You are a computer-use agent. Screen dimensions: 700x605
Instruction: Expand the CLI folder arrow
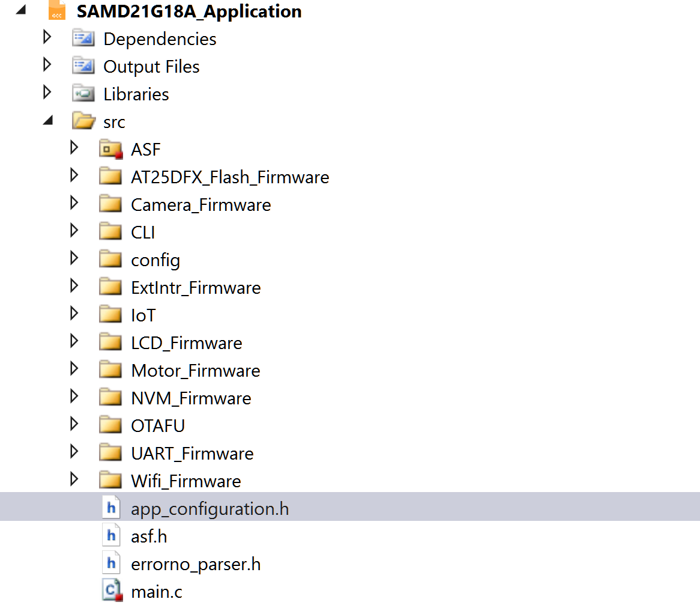click(74, 231)
